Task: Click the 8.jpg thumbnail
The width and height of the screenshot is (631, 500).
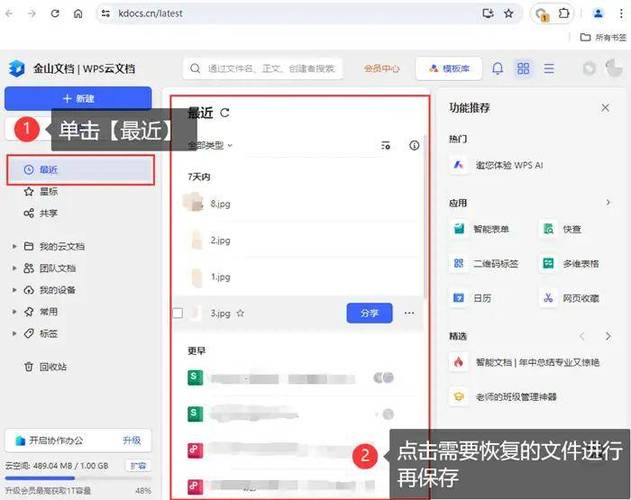Action: coord(193,202)
